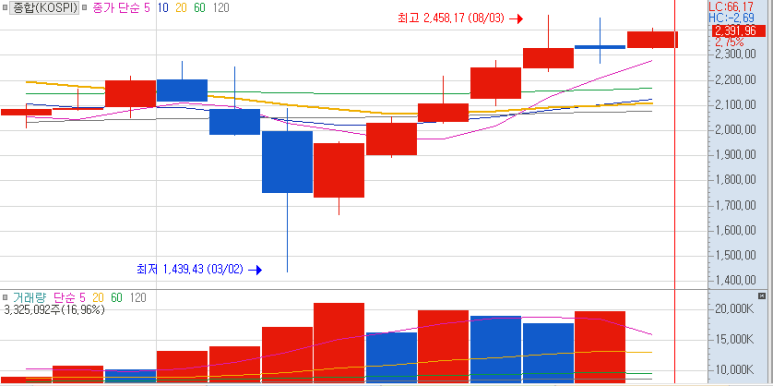Click the HC:-2.69 indicator text

click(x=732, y=18)
